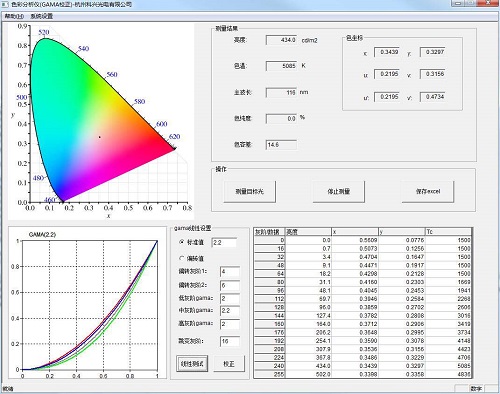Viewport: 500px width, 394px height.
Task: Click the color purity field showing 0.0
Action: point(281,118)
